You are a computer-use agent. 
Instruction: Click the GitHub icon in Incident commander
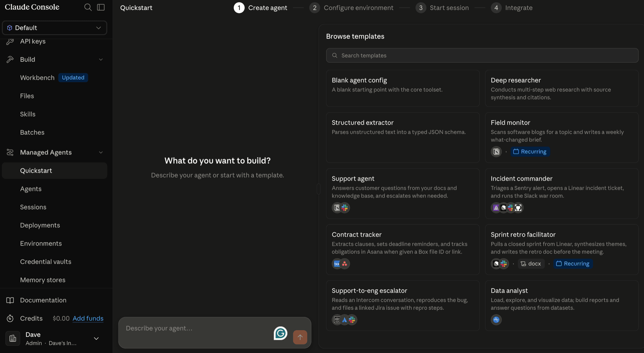(518, 208)
